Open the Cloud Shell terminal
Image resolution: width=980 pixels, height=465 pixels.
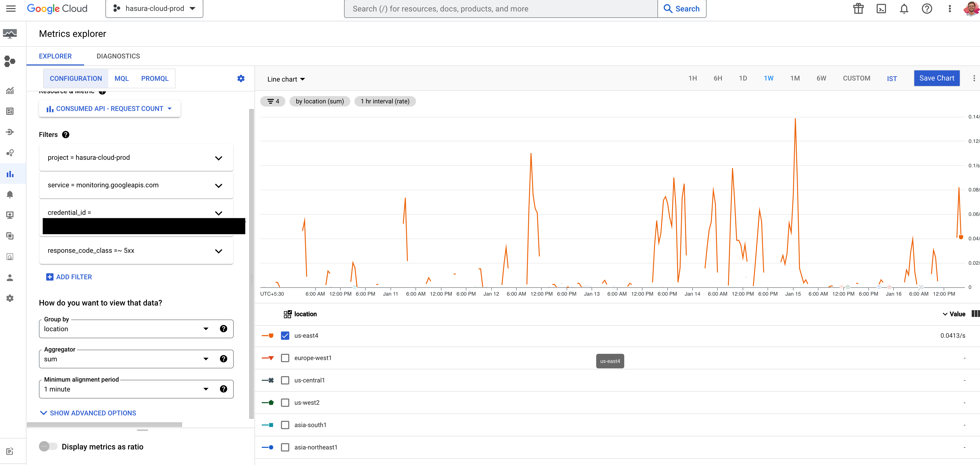[x=882, y=8]
